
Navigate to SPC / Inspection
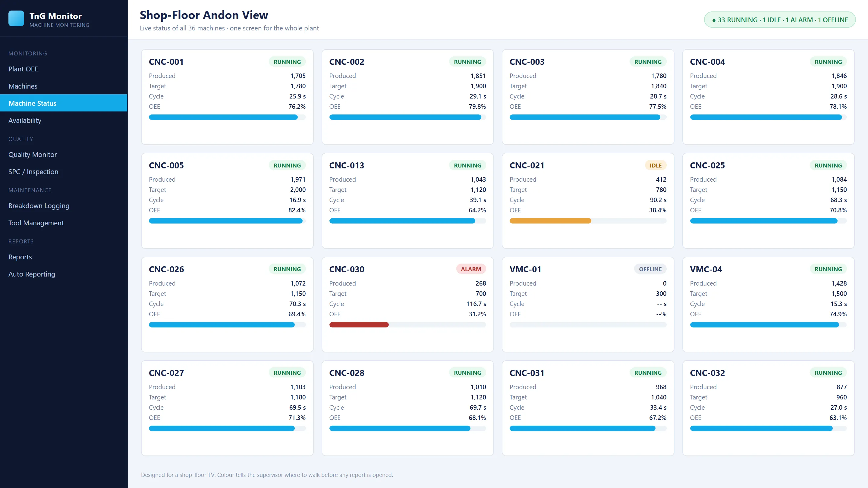(64, 171)
